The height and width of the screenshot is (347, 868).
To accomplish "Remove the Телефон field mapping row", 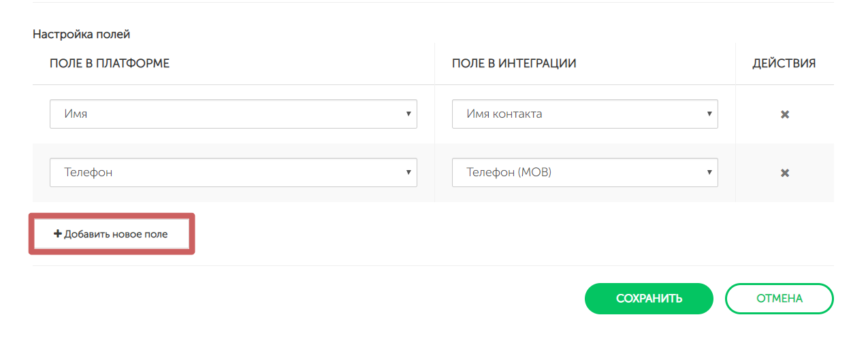I will coord(784,173).
